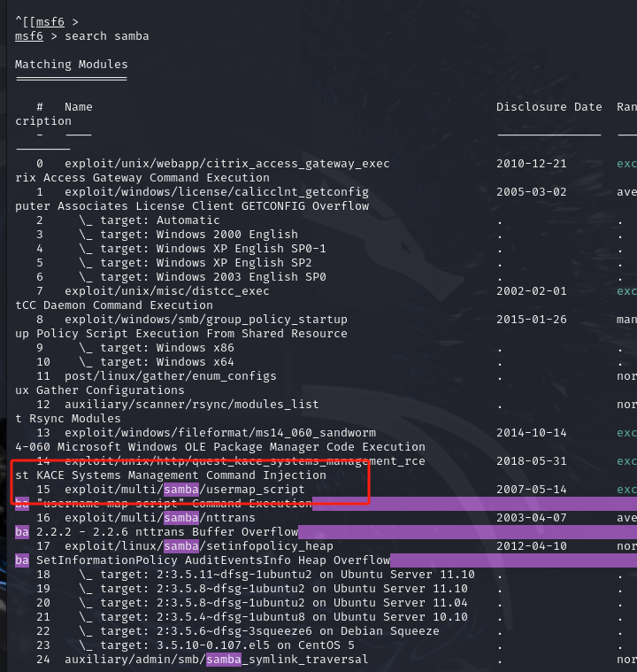The height and width of the screenshot is (672, 637).
Task: Select exploit/windows/license/calicclnt_getconfig module path
Action: (x=217, y=192)
